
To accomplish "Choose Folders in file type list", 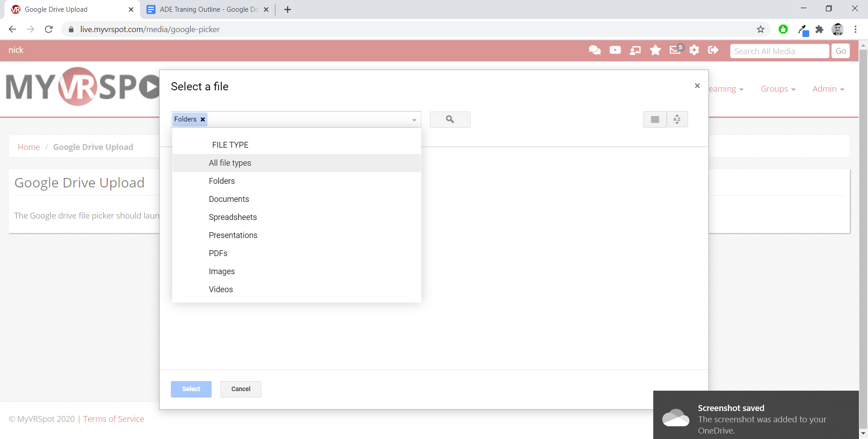I will click(x=297, y=181).
